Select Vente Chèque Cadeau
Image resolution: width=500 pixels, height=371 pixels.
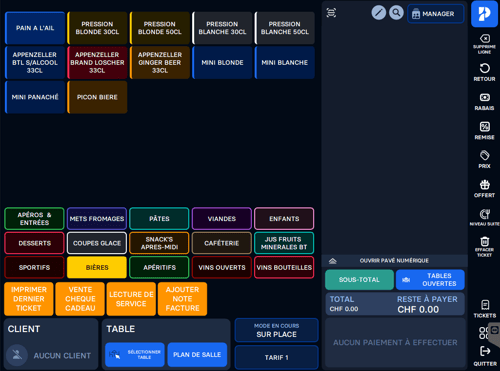(x=80, y=299)
